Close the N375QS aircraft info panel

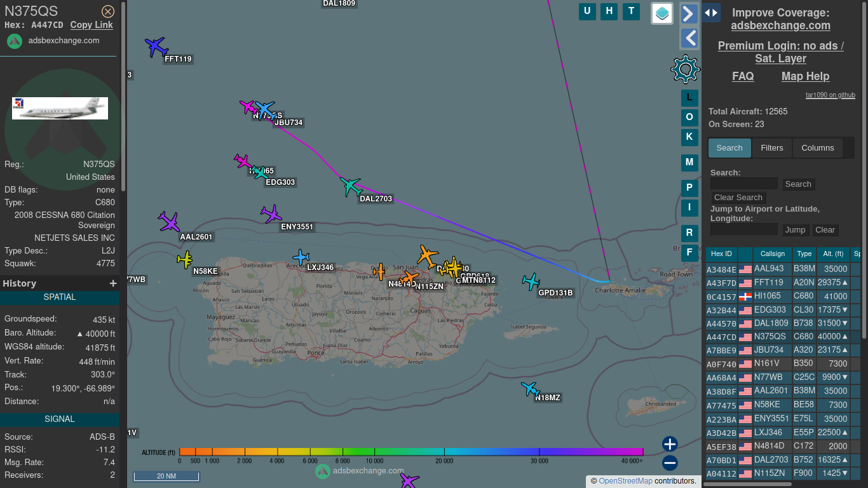pos(108,11)
